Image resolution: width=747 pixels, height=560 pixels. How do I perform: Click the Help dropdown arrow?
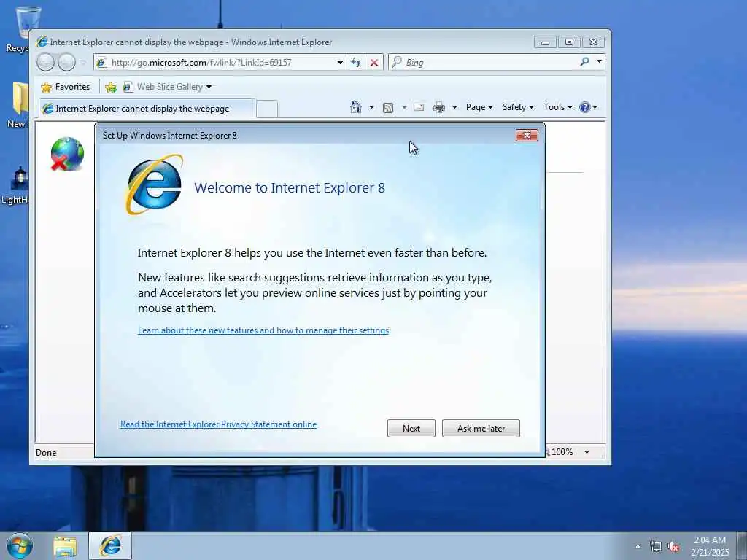coord(595,107)
